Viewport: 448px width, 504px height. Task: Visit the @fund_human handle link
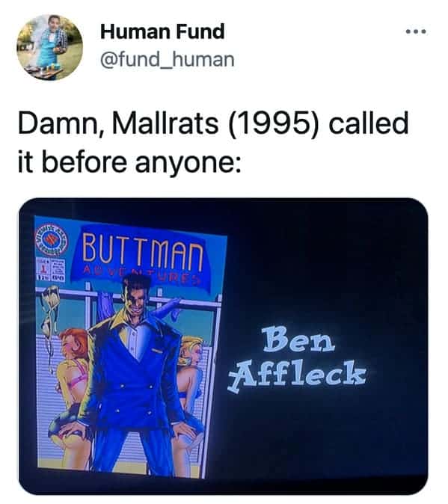pyautogui.click(x=167, y=60)
